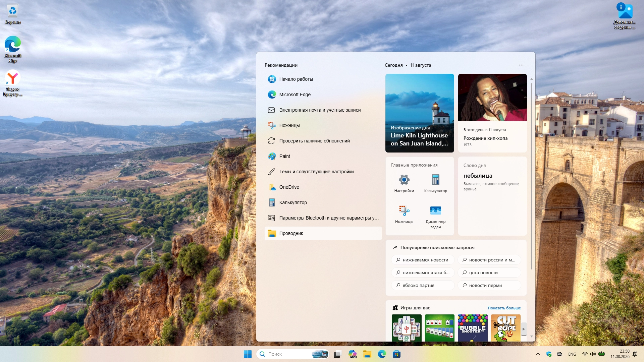Screen dimensions: 644x362
Task: Search 'новости россии и м...' suggestion
Action: point(489,260)
